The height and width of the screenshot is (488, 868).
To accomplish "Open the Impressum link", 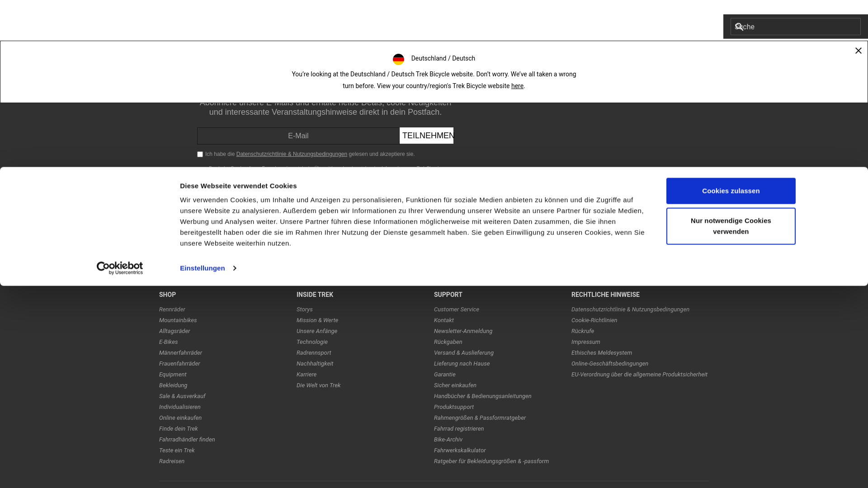I will pos(585,342).
